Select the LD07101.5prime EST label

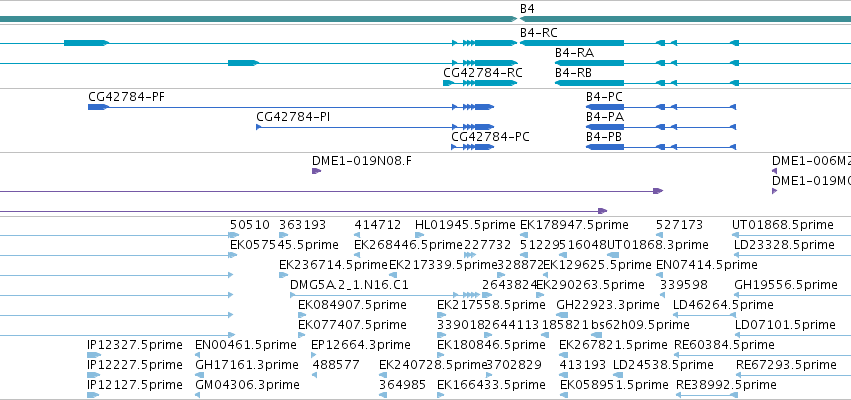click(x=785, y=325)
